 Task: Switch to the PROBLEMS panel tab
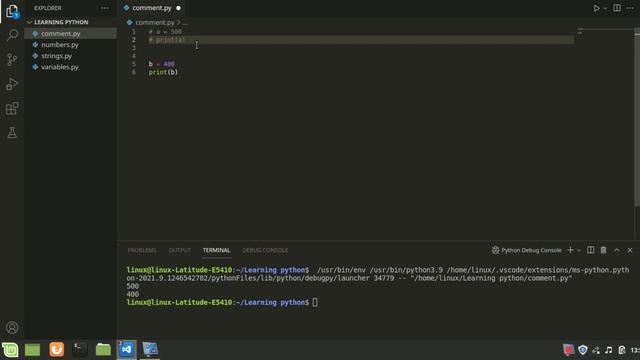click(142, 250)
